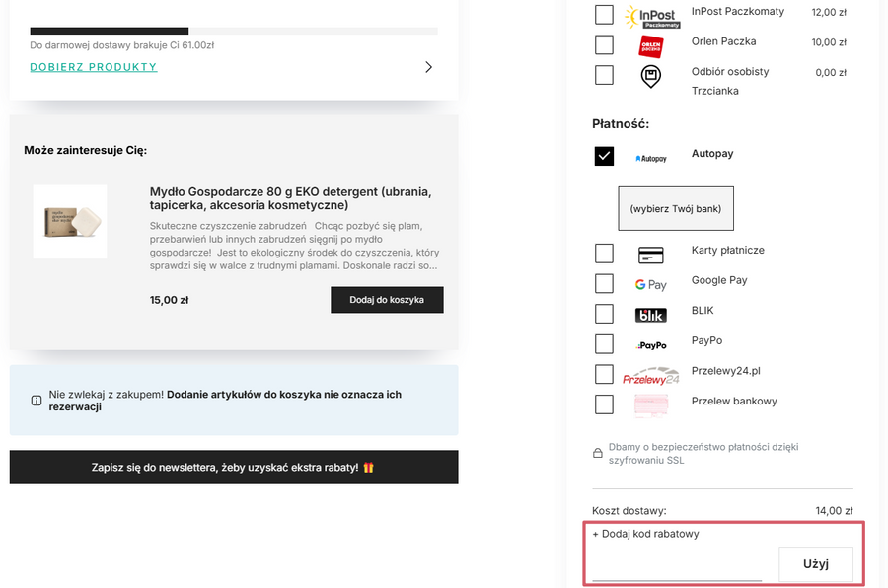Click the newsletter signup banner
The image size is (888, 588).
(x=234, y=468)
